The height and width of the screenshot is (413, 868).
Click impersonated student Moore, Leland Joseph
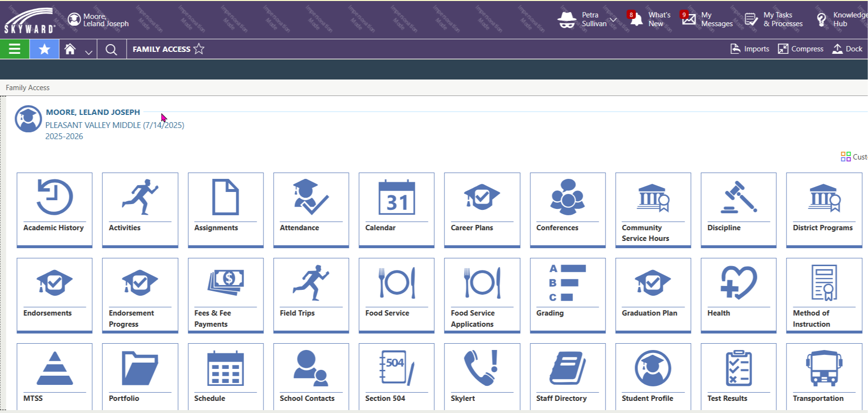[x=98, y=20]
